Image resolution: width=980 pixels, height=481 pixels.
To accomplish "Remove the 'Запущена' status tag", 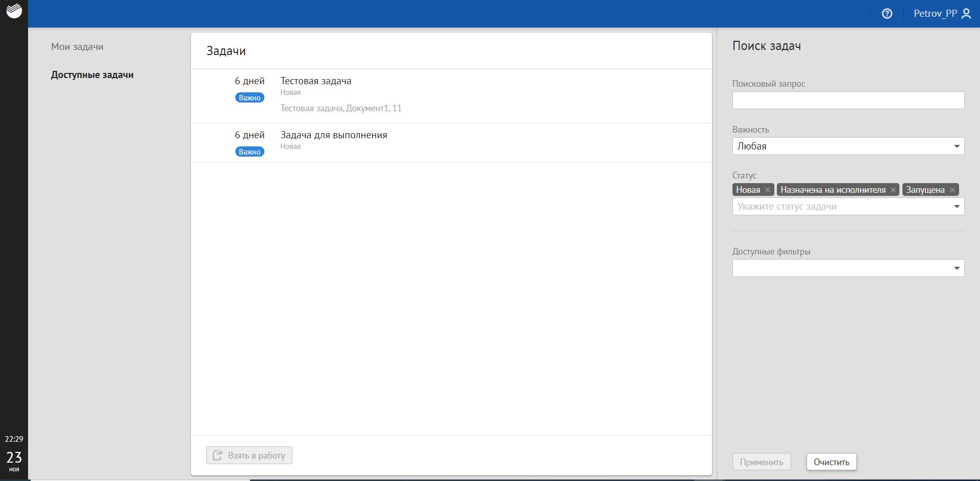I will click(952, 190).
